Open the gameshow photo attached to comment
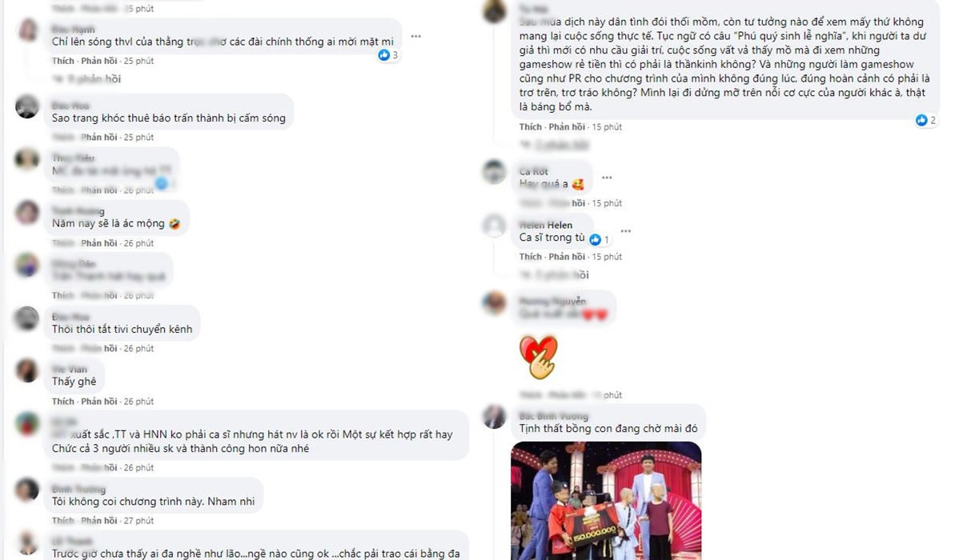Image resolution: width=955 pixels, height=560 pixels. pyautogui.click(x=606, y=500)
